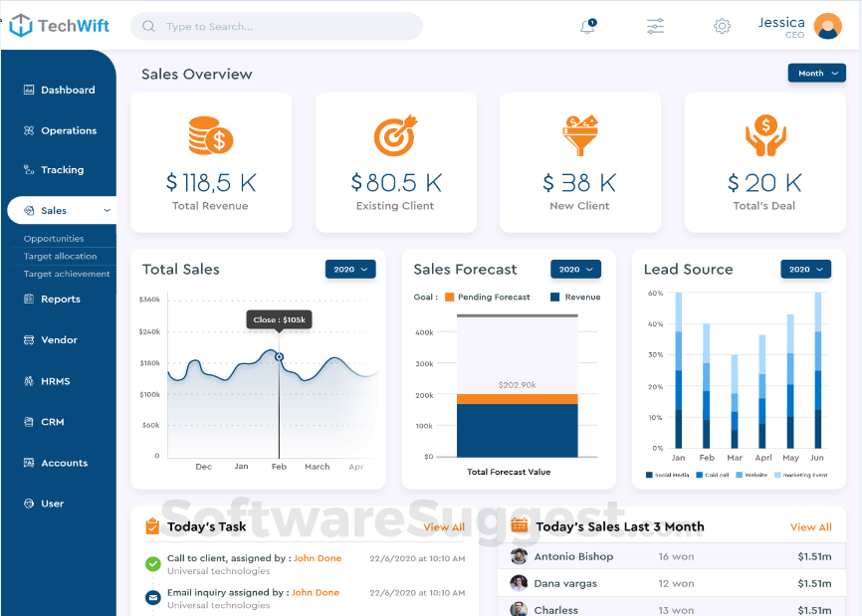
Task: Collapse the Sales menu chevron
Action: 108,210
